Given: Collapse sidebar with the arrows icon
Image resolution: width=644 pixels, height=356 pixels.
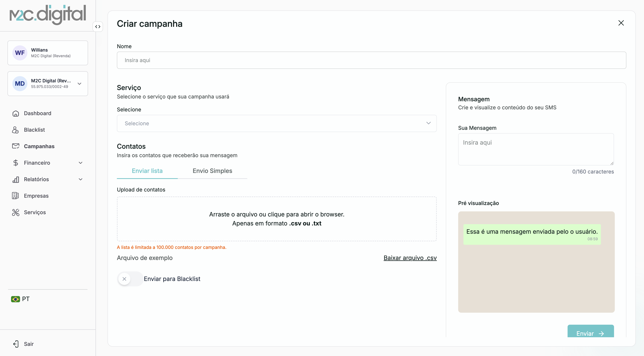Looking at the screenshot, I should (x=98, y=26).
